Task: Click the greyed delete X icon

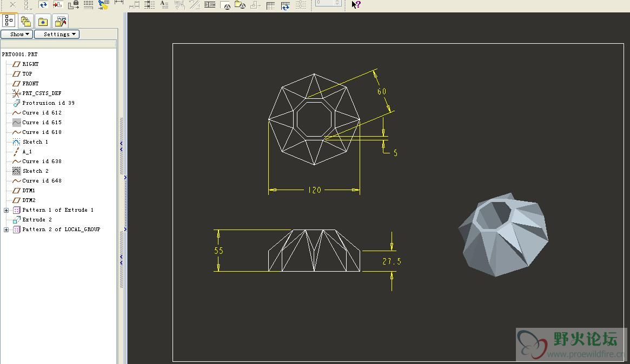Action: coord(13,4)
